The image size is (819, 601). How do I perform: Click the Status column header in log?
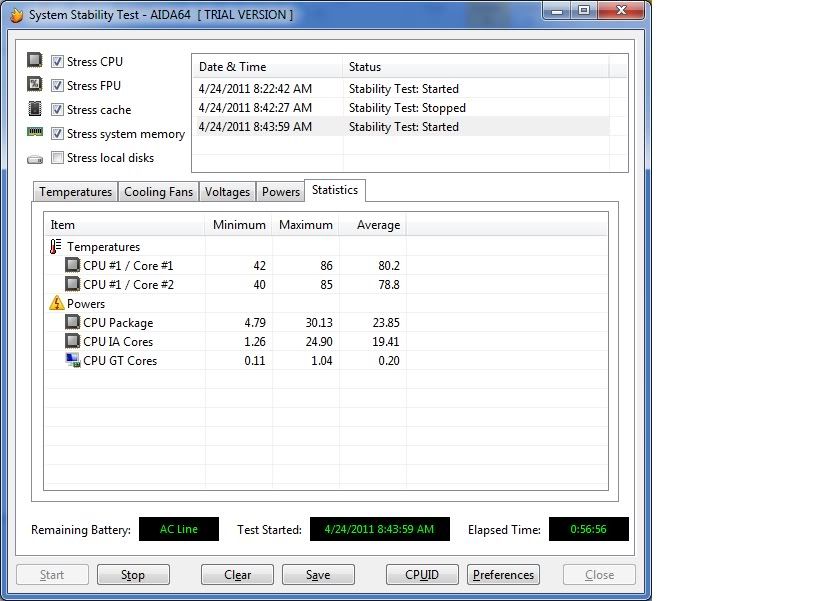tap(476, 67)
